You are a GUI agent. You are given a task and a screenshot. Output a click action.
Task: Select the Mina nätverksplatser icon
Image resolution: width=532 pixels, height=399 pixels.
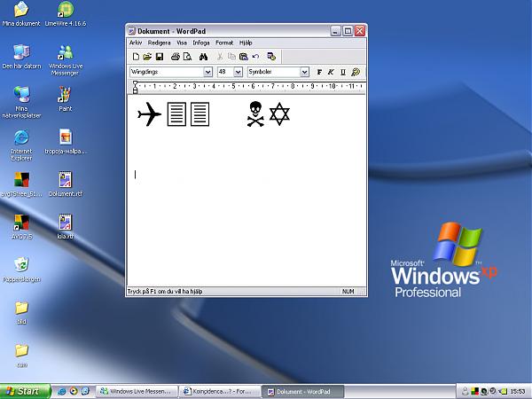(21, 102)
